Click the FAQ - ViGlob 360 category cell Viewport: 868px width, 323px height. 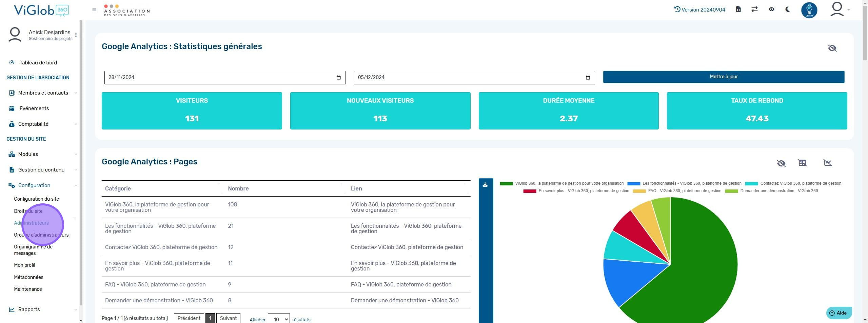point(163,285)
